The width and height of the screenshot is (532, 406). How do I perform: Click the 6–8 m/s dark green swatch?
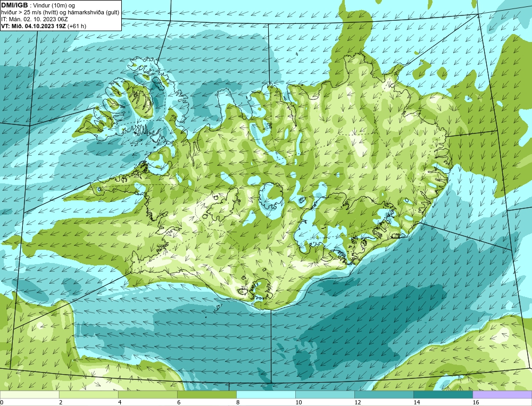pyautogui.click(x=206, y=394)
